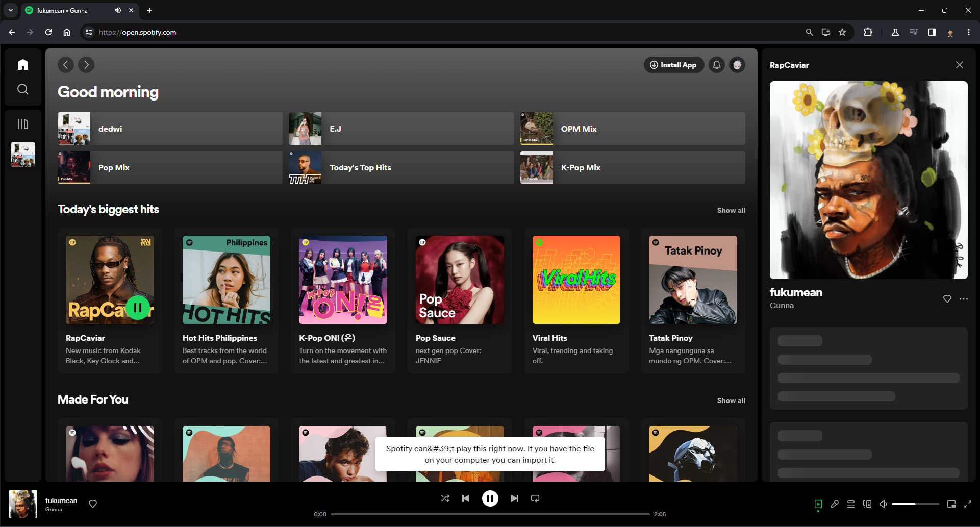Open the profile avatar menu
980x527 pixels.
pyautogui.click(x=737, y=65)
